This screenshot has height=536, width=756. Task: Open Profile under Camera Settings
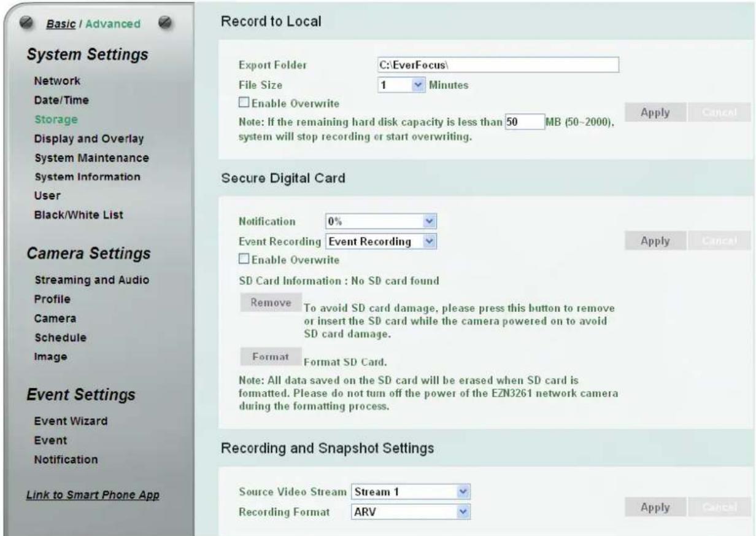tap(53, 300)
